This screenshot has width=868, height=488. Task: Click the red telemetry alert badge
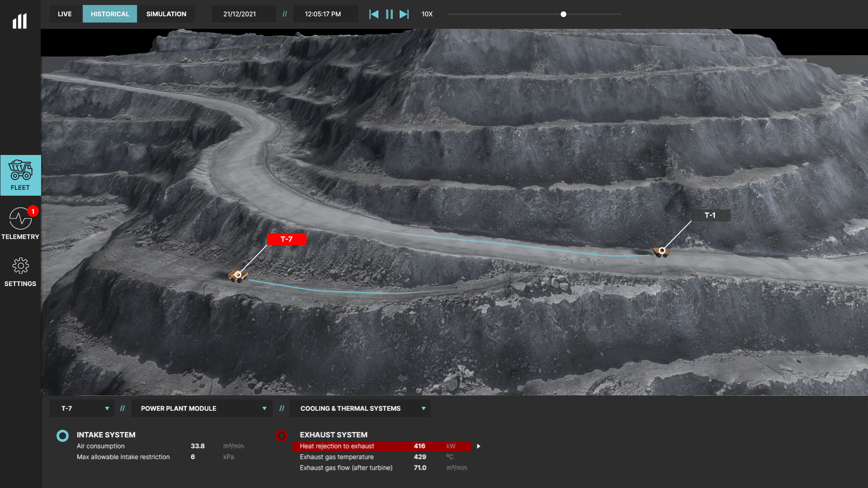pyautogui.click(x=33, y=211)
